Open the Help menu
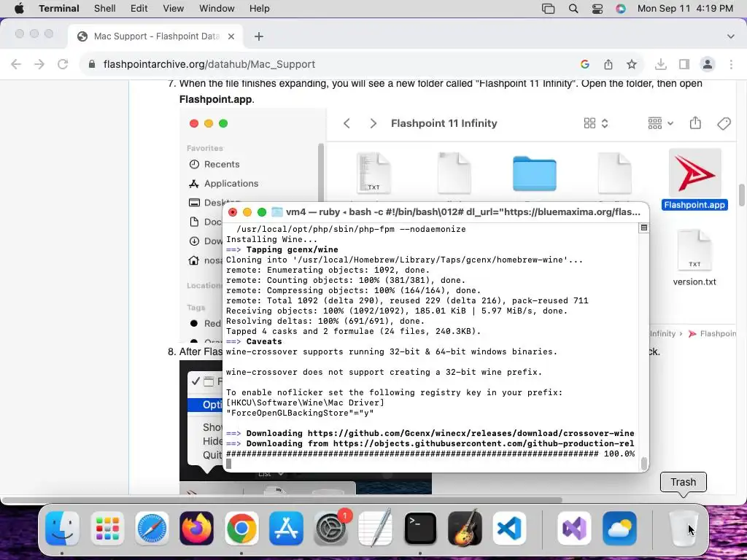Viewport: 747px width, 560px height. click(260, 9)
